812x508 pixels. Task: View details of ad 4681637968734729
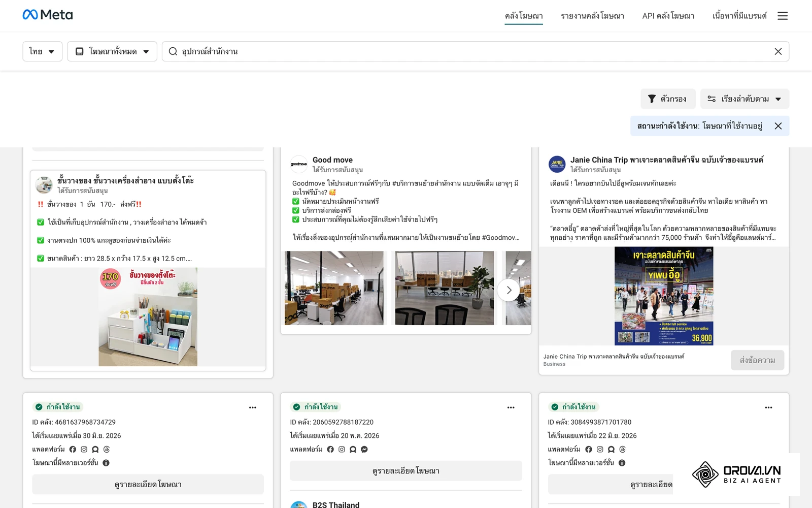click(x=148, y=485)
